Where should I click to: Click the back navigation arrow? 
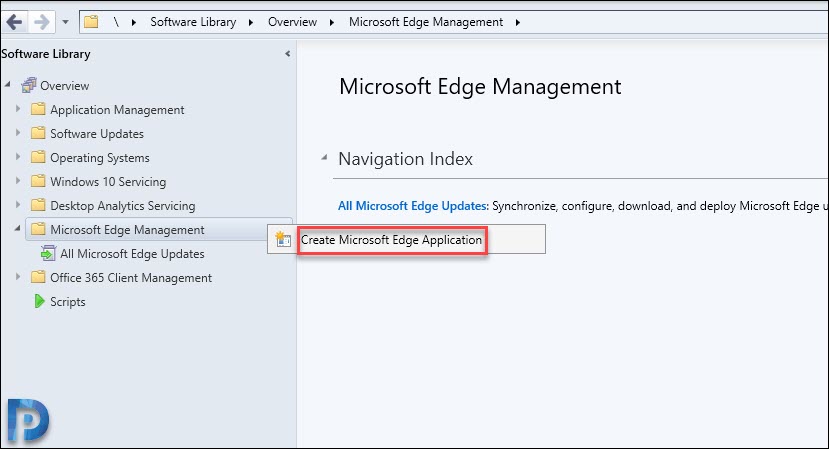tap(15, 22)
